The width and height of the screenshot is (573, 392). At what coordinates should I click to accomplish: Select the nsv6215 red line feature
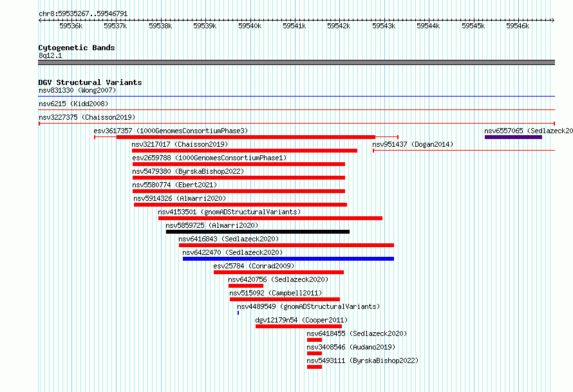click(296, 110)
